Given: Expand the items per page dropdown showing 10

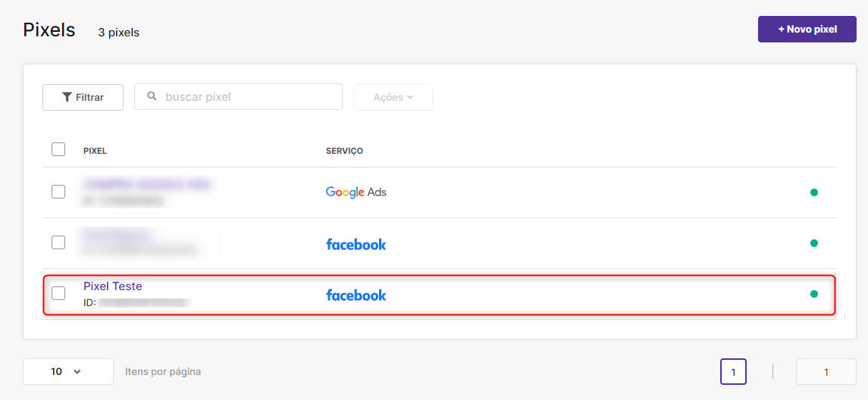Looking at the screenshot, I should click(x=68, y=372).
